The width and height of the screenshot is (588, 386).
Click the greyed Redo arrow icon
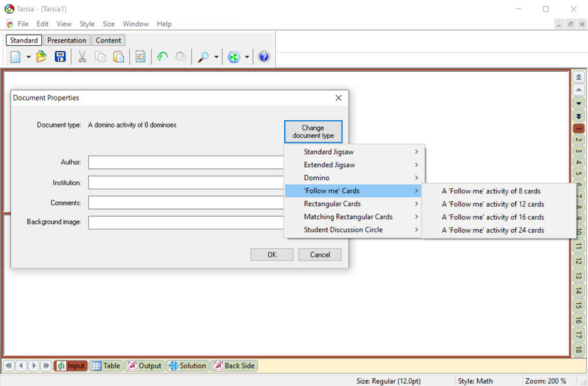point(181,57)
